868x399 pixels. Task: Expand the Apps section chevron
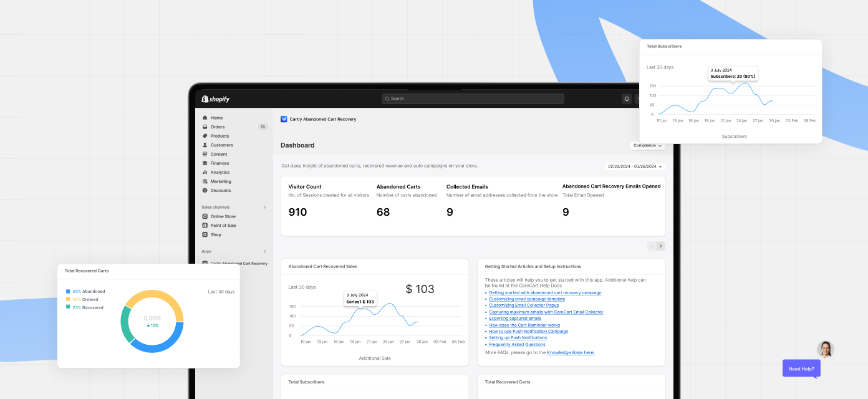click(x=264, y=251)
